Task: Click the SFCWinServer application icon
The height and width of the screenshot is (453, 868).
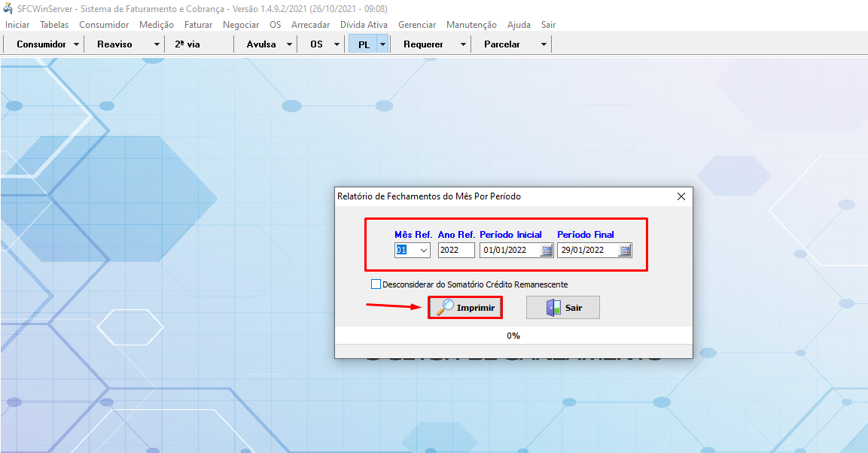Action: (x=8, y=8)
